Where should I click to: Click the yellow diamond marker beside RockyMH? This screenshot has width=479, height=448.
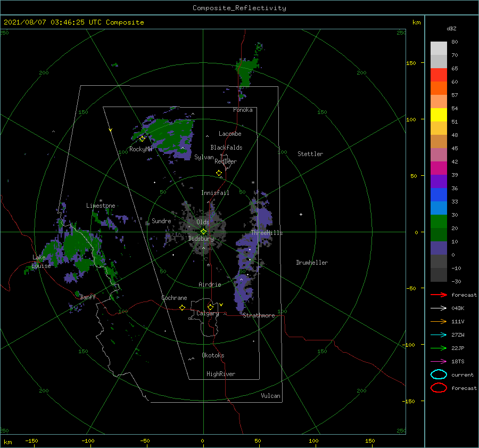pos(142,139)
